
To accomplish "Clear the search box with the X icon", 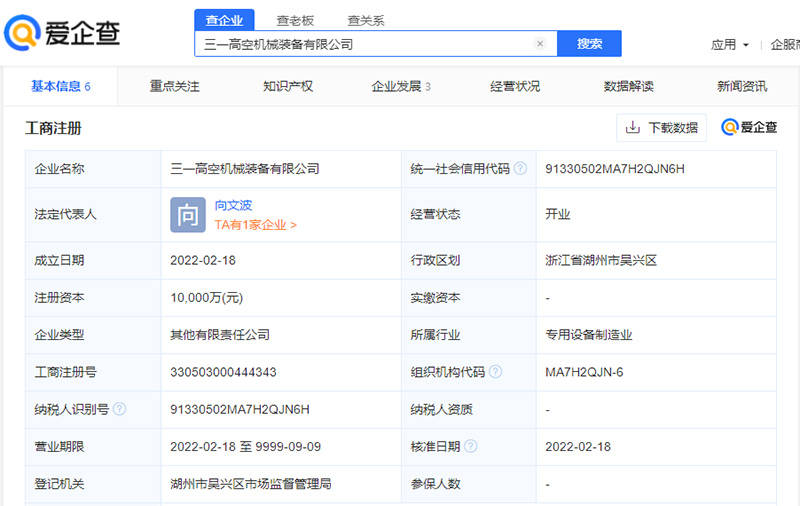I will coord(540,44).
